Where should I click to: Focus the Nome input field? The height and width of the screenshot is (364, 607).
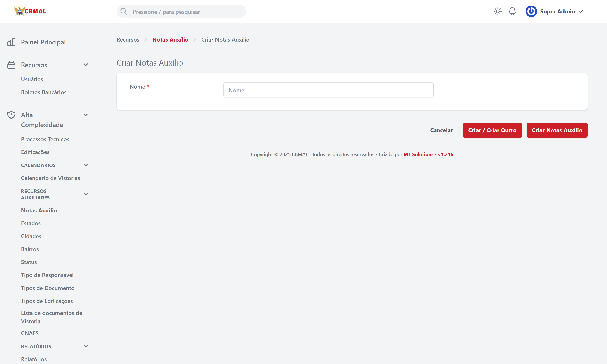(328, 90)
